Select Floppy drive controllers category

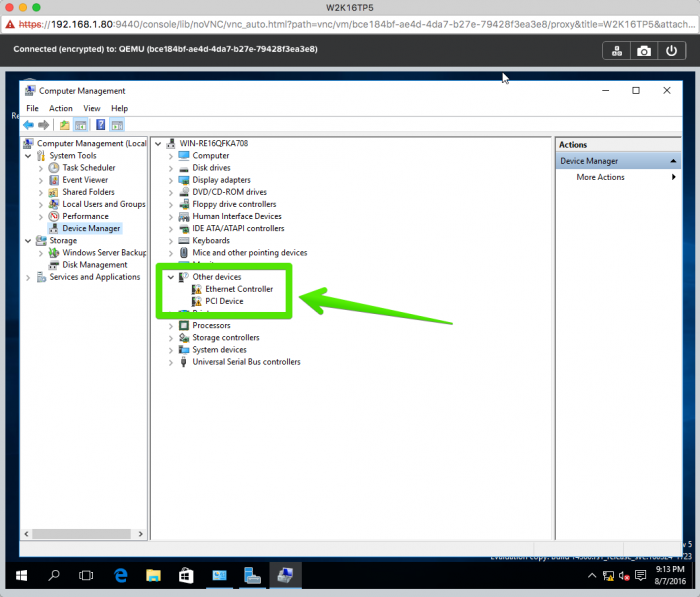pyautogui.click(x=234, y=204)
